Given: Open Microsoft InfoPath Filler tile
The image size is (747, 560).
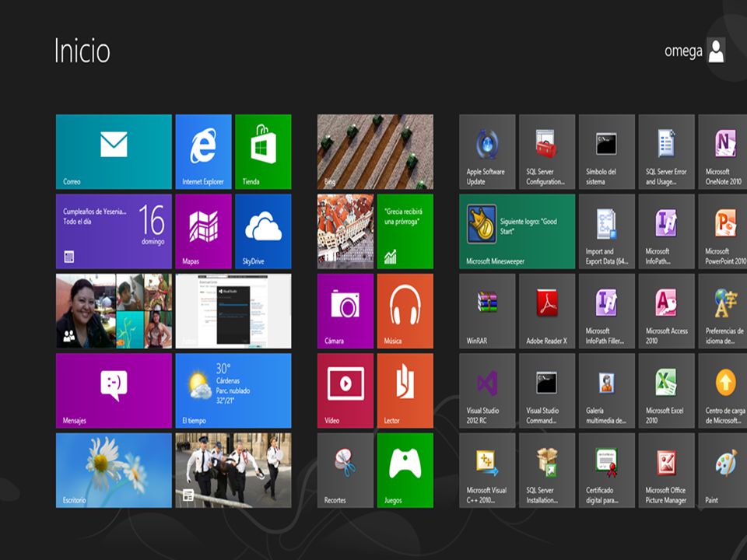Looking at the screenshot, I should (x=607, y=310).
